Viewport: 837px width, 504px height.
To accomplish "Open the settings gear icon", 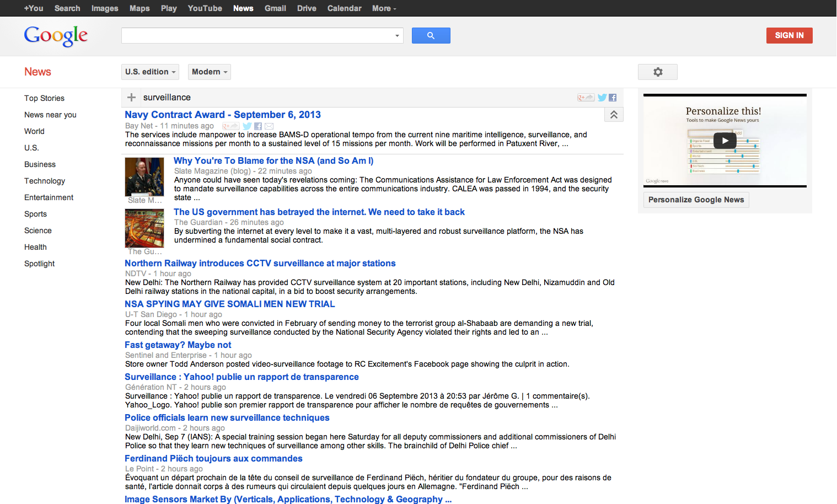I will coord(657,72).
